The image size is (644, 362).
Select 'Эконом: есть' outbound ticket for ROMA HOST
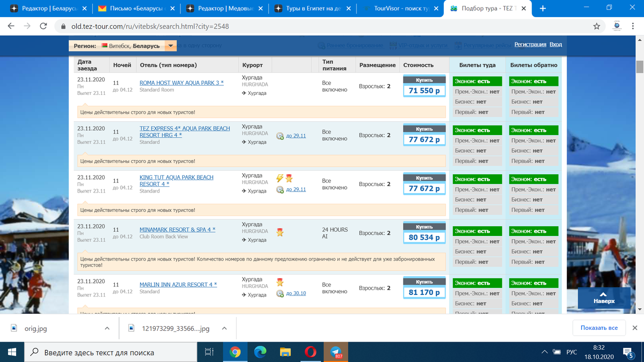click(478, 81)
